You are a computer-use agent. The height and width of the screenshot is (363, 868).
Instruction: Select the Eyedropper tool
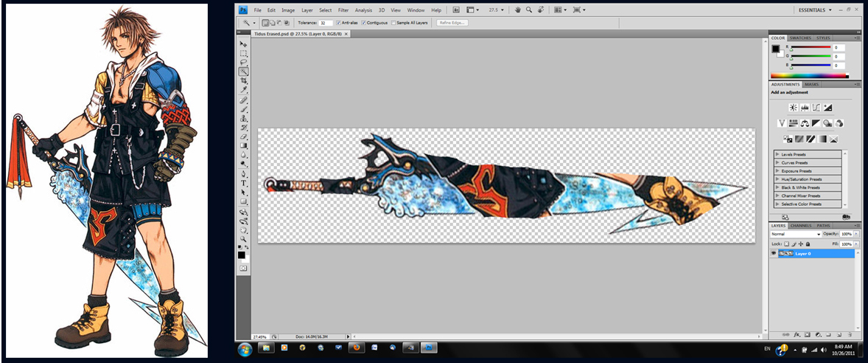[x=244, y=90]
